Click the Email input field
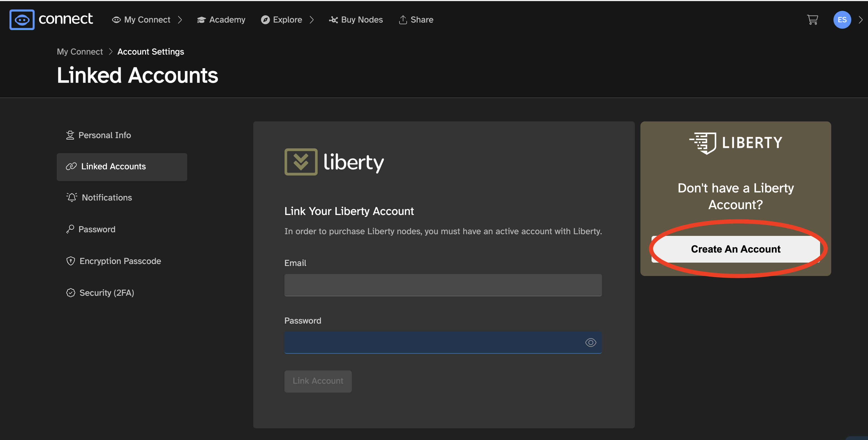The image size is (868, 440). click(x=443, y=285)
